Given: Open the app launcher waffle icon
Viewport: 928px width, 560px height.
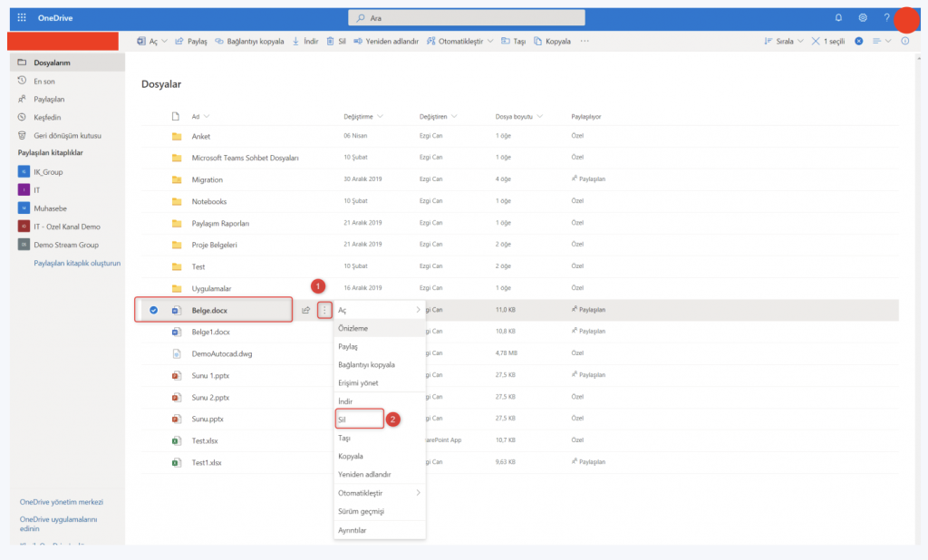Looking at the screenshot, I should 22,17.
